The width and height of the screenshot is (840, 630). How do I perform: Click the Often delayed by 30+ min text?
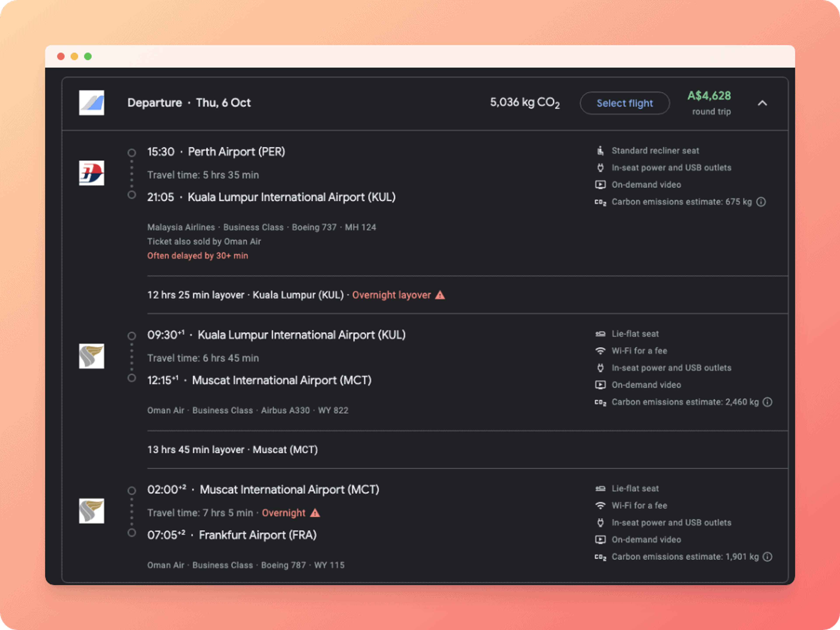click(198, 255)
